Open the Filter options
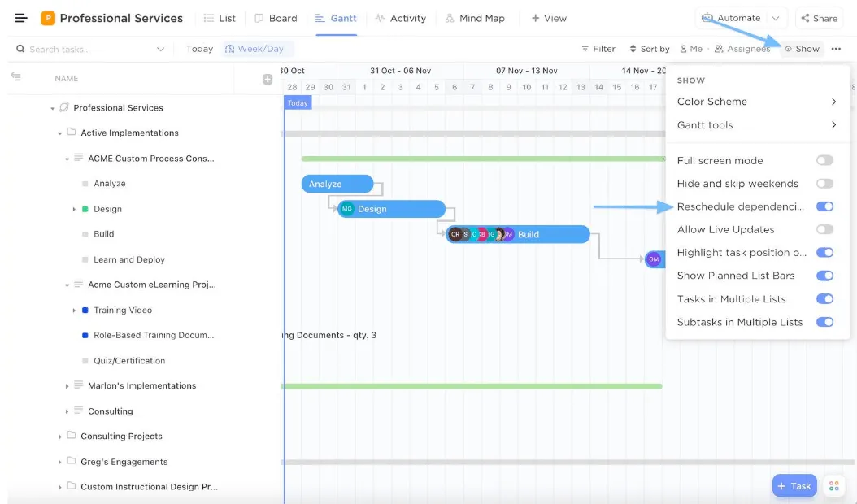Viewport: 857px width, 504px height. point(598,49)
